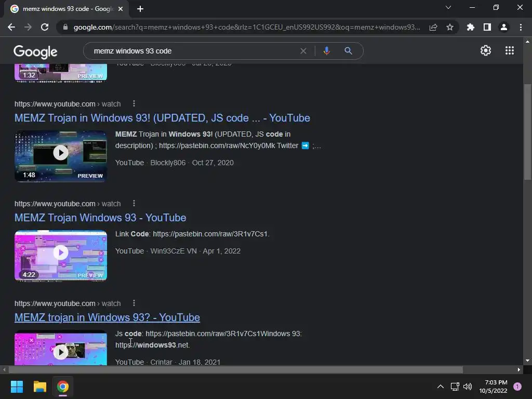Click the Chrome taskbar icon
The image size is (532, 399).
pyautogui.click(x=63, y=387)
